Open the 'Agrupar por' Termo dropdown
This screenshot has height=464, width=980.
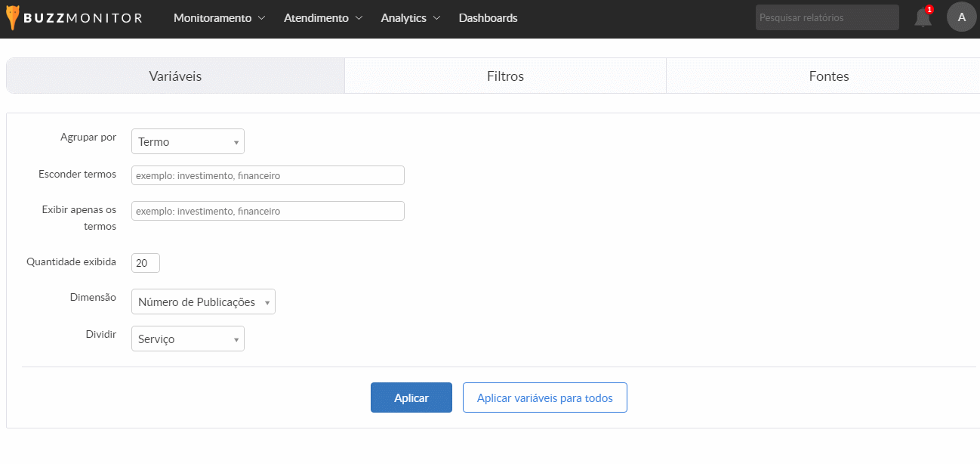pyautogui.click(x=188, y=142)
